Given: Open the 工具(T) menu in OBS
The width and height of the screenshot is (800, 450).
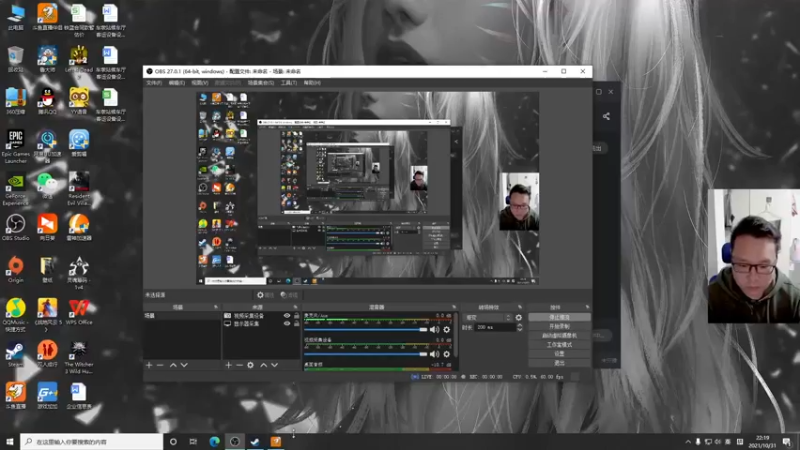Looking at the screenshot, I should (x=289, y=83).
